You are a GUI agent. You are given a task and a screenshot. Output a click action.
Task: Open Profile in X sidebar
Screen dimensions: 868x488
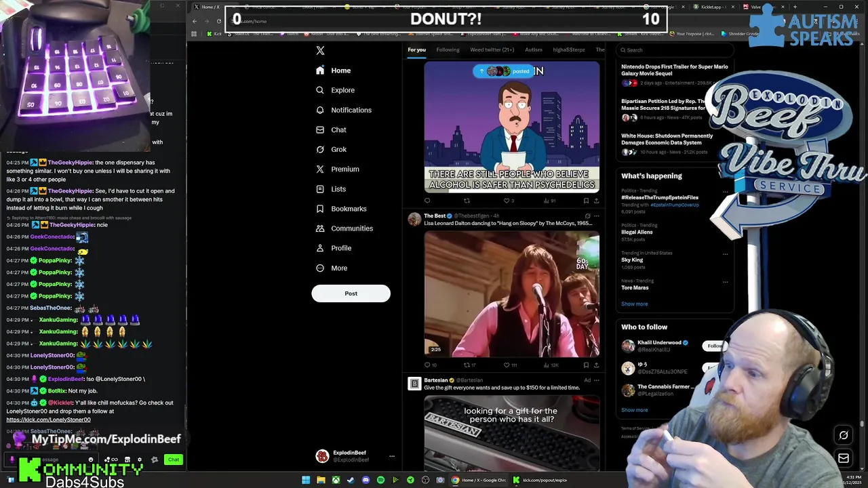[333, 248]
